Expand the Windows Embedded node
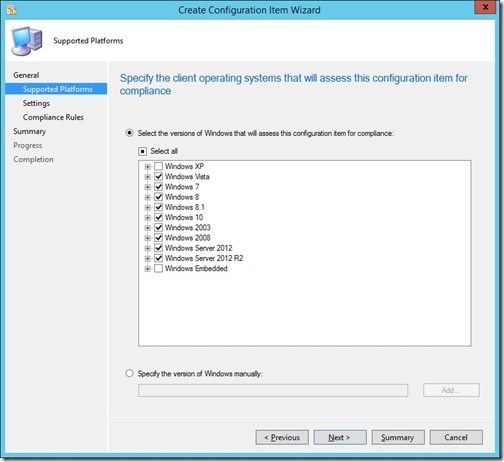This screenshot has height=462, width=504. point(148,269)
